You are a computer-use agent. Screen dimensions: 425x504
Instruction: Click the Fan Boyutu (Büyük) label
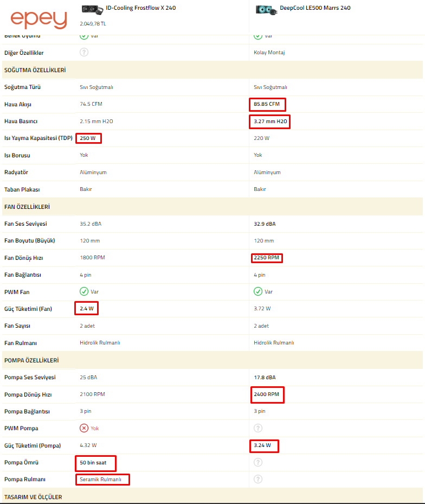click(30, 240)
